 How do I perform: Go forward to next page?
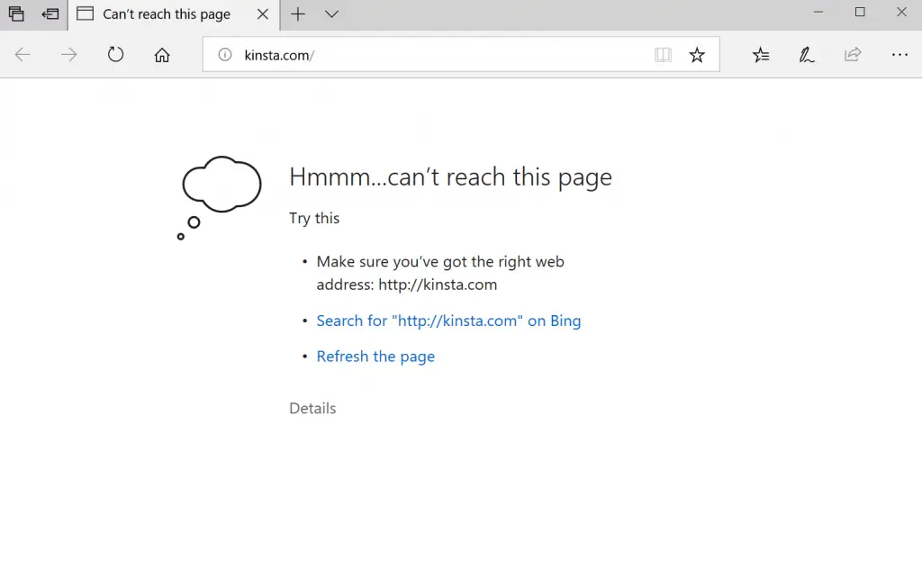coord(68,55)
